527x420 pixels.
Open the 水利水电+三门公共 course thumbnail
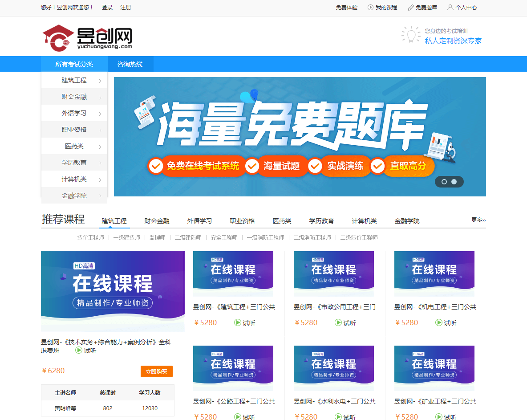click(x=334, y=368)
